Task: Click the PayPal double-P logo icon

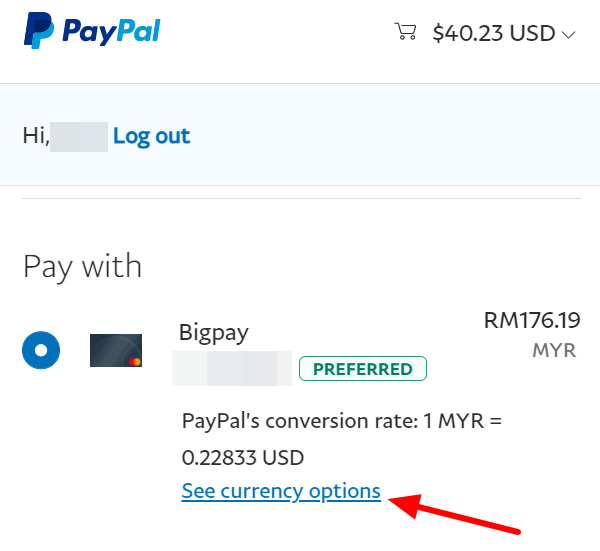Action: (39, 31)
